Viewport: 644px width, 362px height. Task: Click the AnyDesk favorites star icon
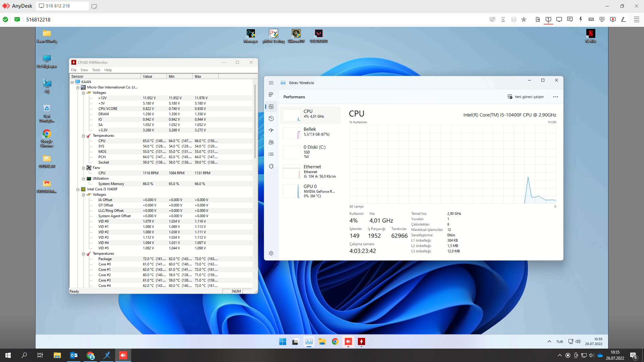(x=524, y=19)
